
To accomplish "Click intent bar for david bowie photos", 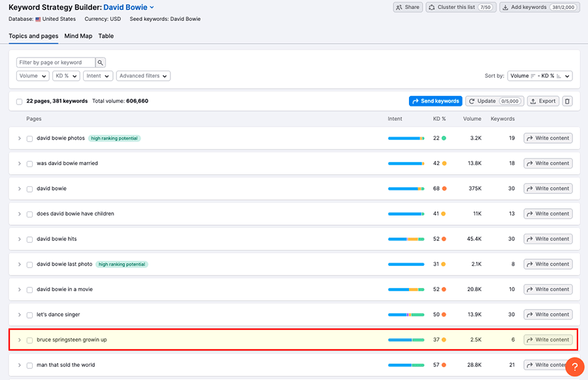I will click(406, 138).
